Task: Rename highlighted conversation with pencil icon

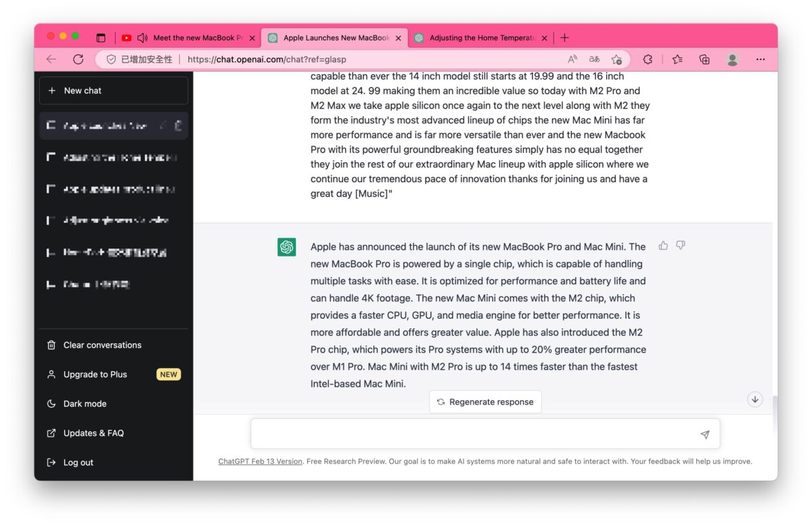Action: point(162,126)
